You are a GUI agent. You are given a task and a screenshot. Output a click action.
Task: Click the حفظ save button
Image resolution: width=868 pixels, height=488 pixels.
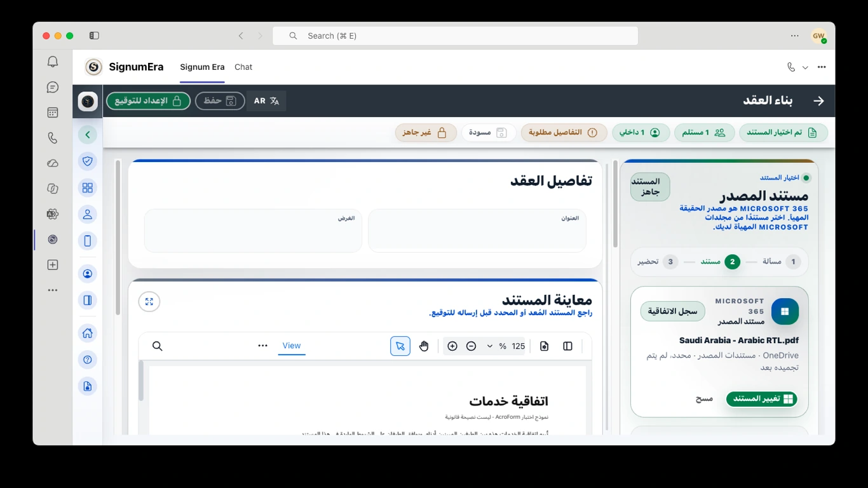tap(220, 101)
